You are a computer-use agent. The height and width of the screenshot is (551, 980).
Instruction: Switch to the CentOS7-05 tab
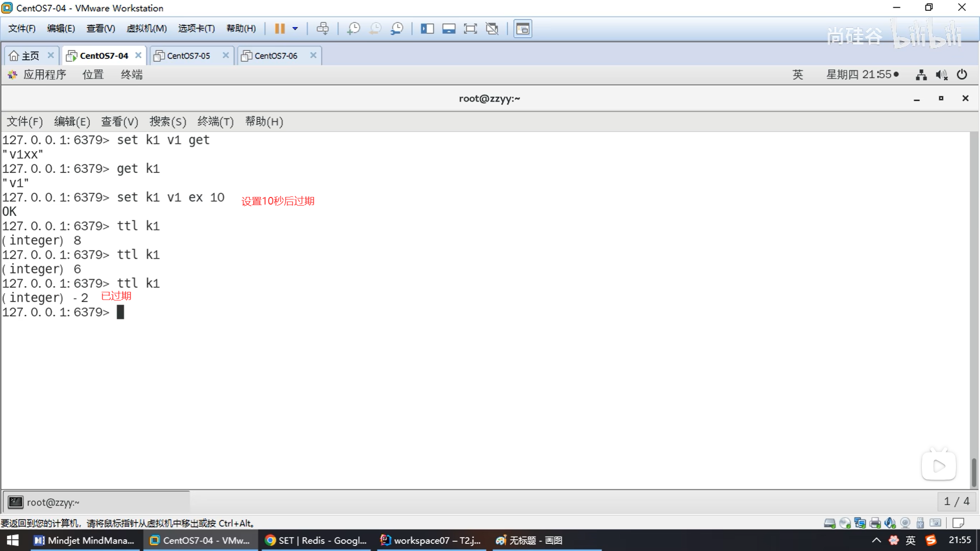click(188, 56)
